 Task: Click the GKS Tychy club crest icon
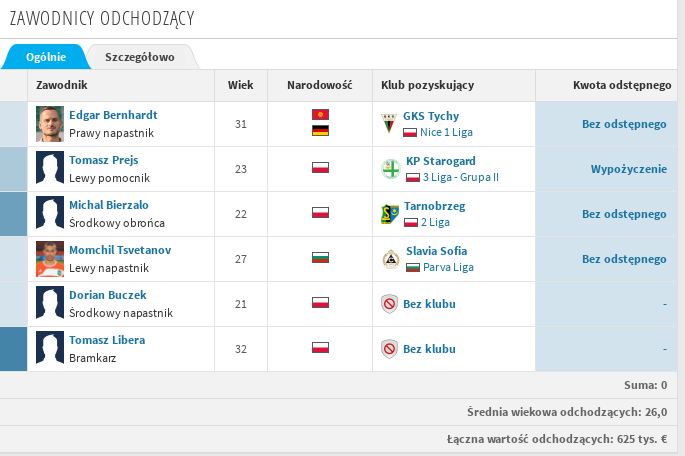[390, 124]
